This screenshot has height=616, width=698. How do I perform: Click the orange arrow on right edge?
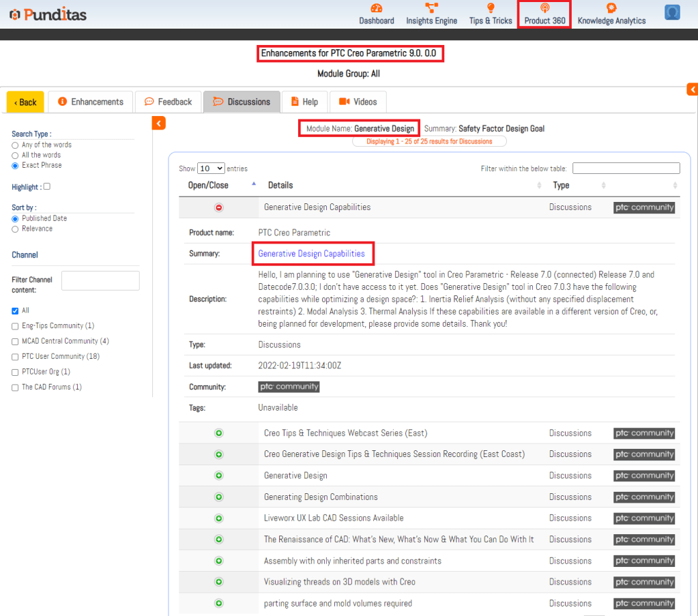coord(692,89)
